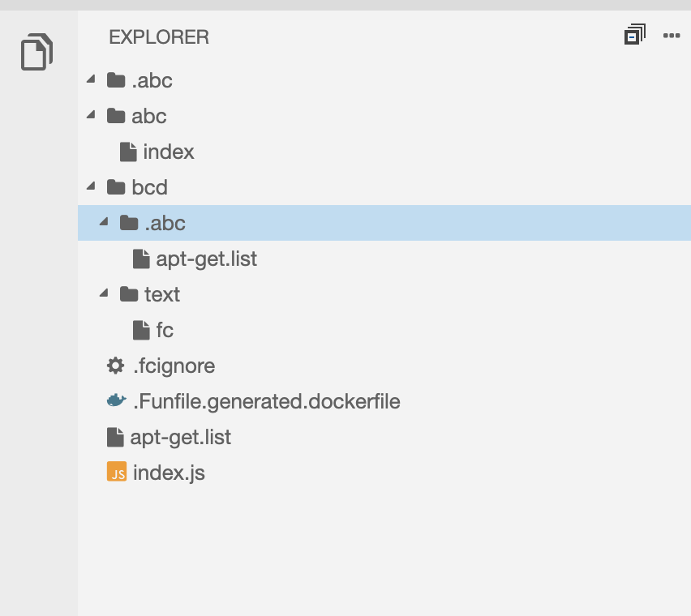Collapse the highlighted .abc subfolder arrow

click(x=104, y=222)
